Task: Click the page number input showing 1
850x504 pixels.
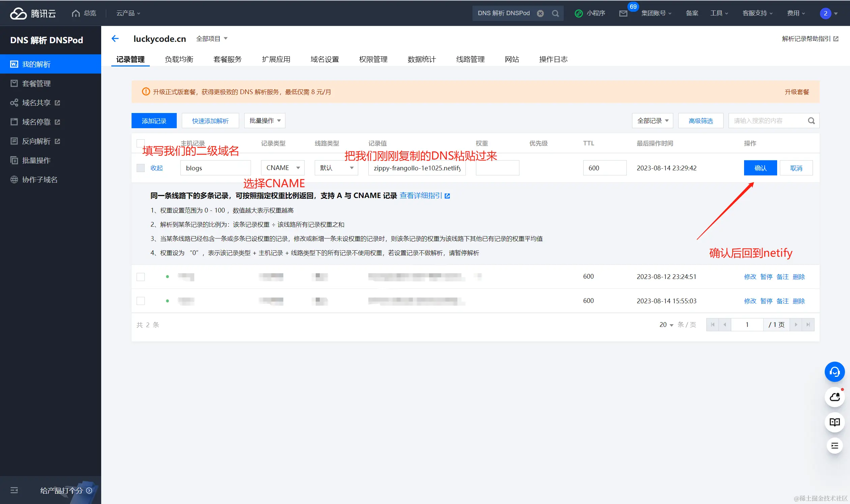Action: pos(747,325)
